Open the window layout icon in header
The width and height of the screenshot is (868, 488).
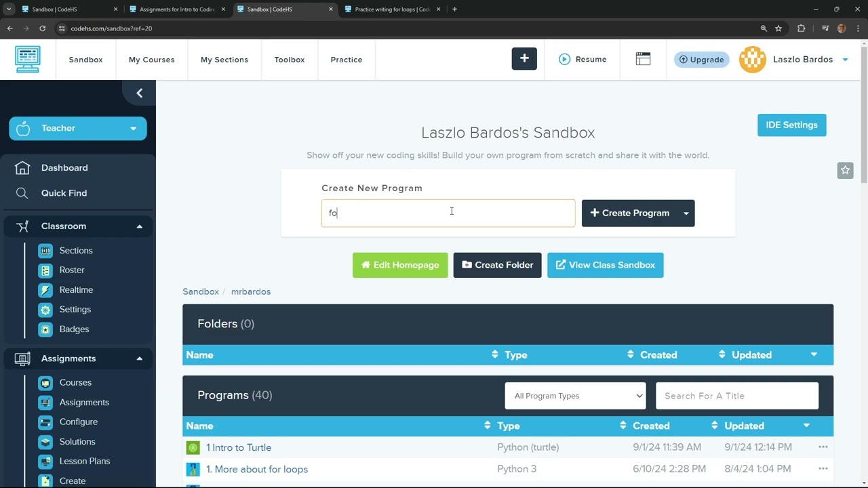[643, 59]
